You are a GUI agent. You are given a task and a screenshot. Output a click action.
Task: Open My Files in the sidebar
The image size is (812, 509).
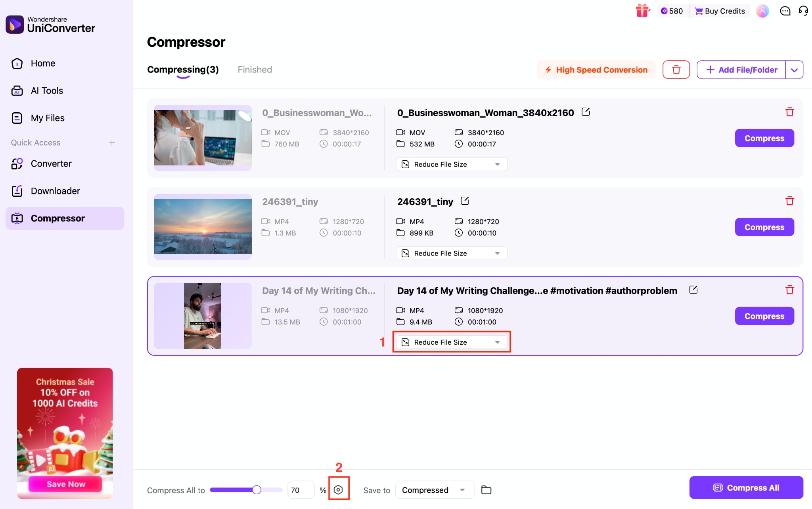[x=48, y=118]
